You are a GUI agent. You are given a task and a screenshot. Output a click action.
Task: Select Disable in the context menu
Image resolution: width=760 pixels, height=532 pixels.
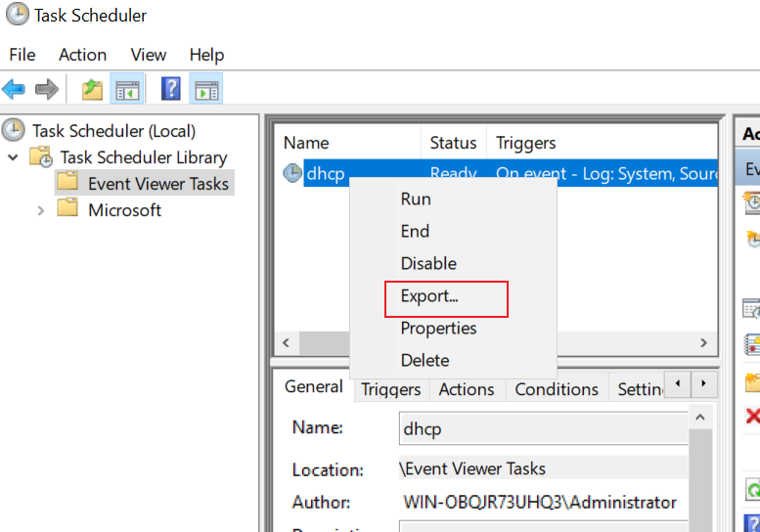pos(429,264)
